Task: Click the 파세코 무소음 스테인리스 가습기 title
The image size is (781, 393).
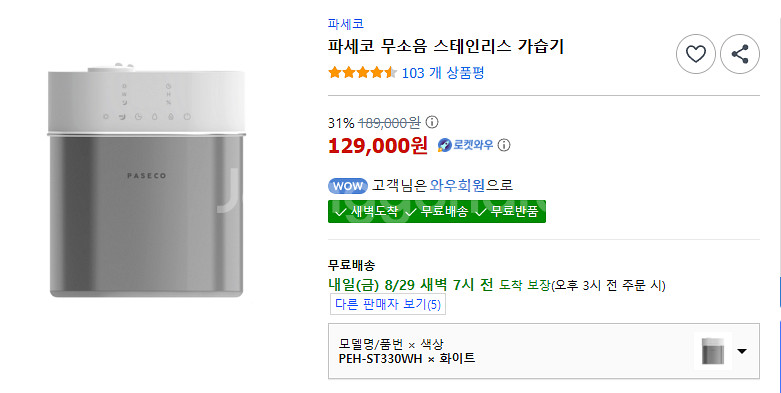Action: [x=446, y=46]
